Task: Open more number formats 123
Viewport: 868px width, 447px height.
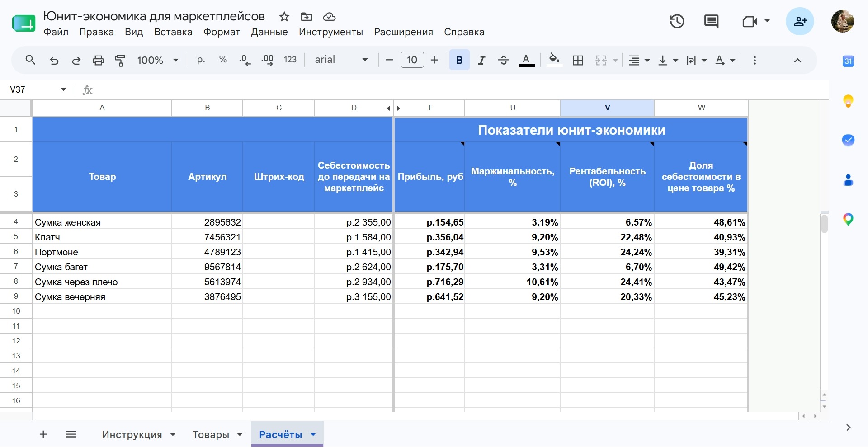Action: click(x=290, y=60)
